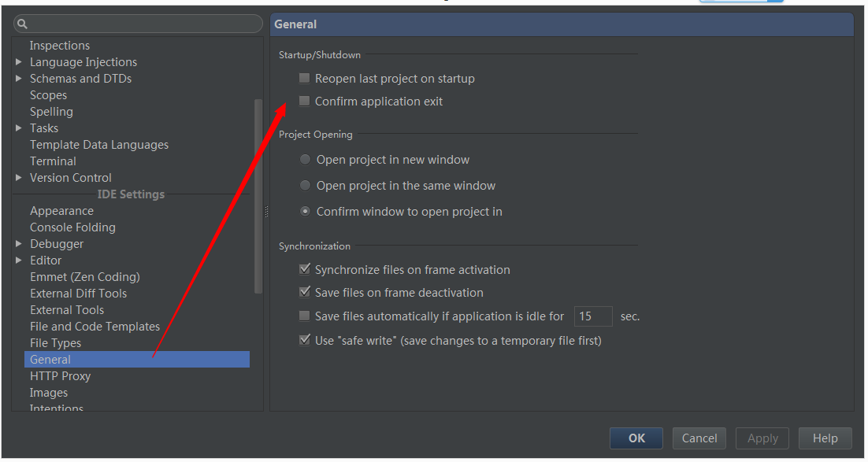The width and height of the screenshot is (868, 462).
Task: Select Confirm window to open project in
Action: (x=306, y=212)
